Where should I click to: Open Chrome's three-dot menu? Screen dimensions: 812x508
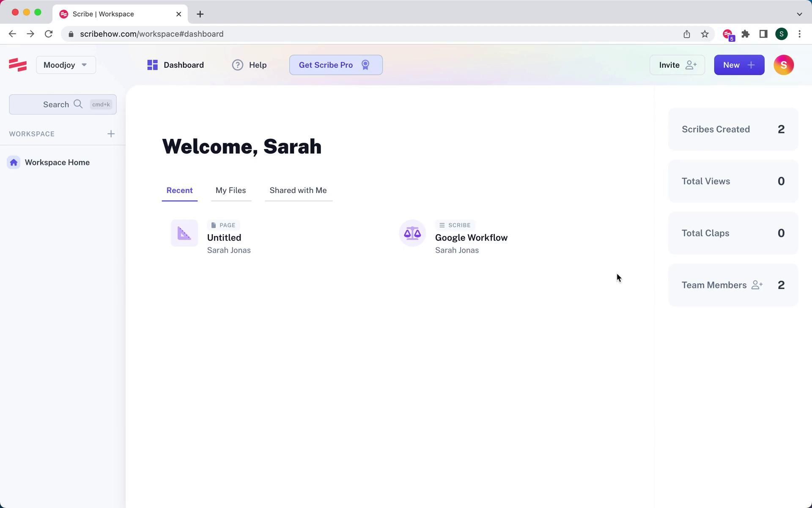pos(800,34)
